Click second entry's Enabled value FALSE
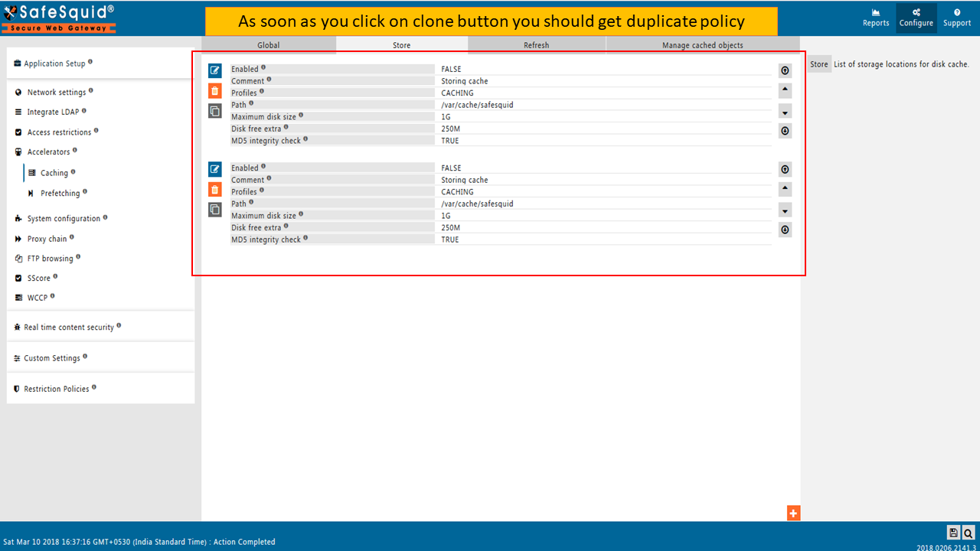The height and width of the screenshot is (551, 980). click(451, 168)
